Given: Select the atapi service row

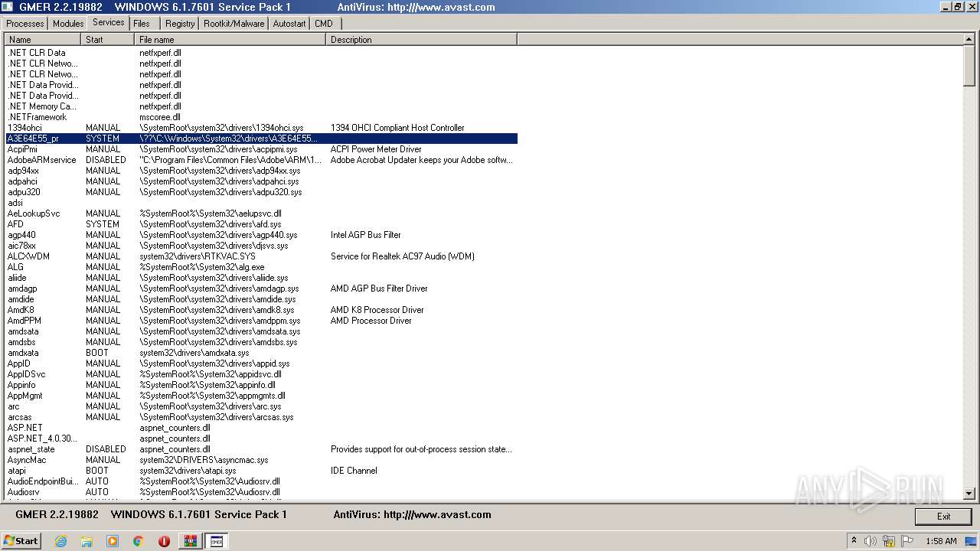Looking at the screenshot, I should coord(261,471).
